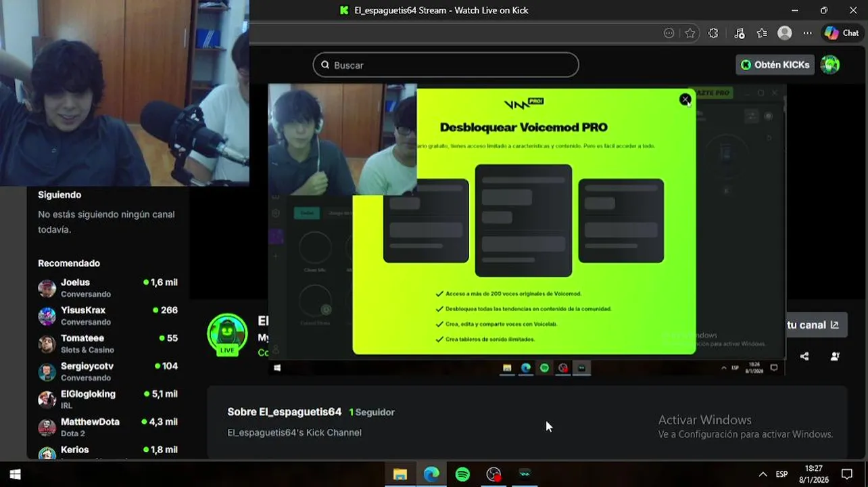Open Voicemod from the taskbar

point(525,474)
